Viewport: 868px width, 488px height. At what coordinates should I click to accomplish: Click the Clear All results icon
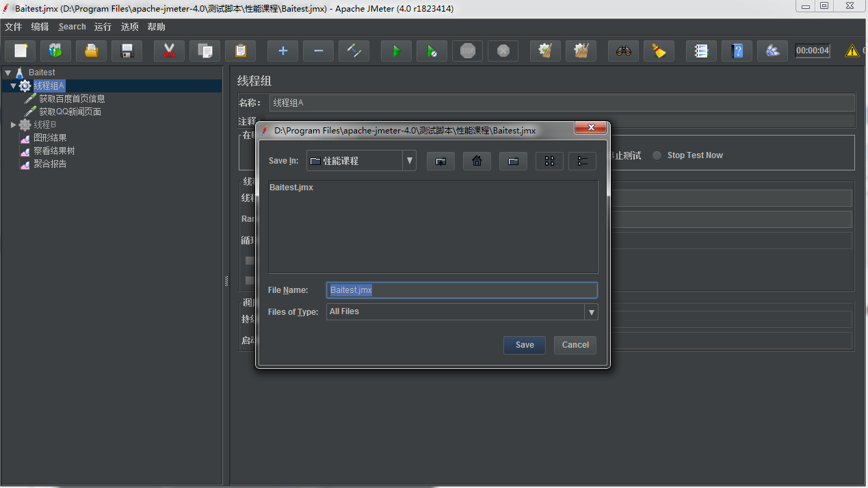coord(581,51)
